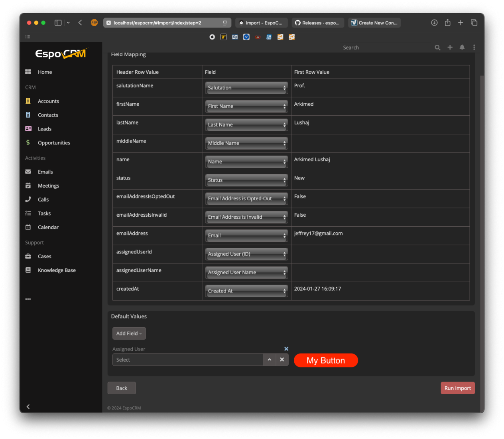Remove the Assigned User default field
504x439 pixels.
coord(286,349)
